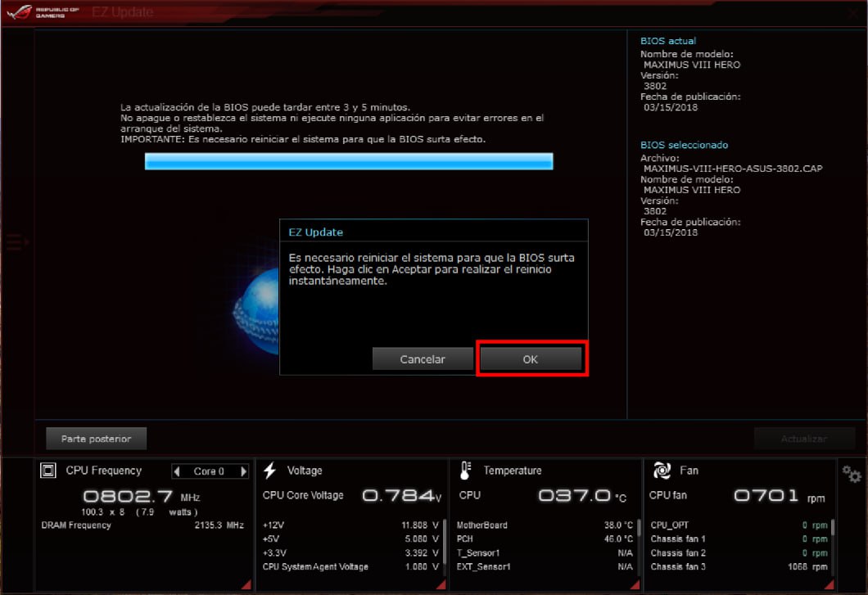The image size is (868, 595).
Task: Click the CPU Frequency chip icon
Action: [x=48, y=471]
